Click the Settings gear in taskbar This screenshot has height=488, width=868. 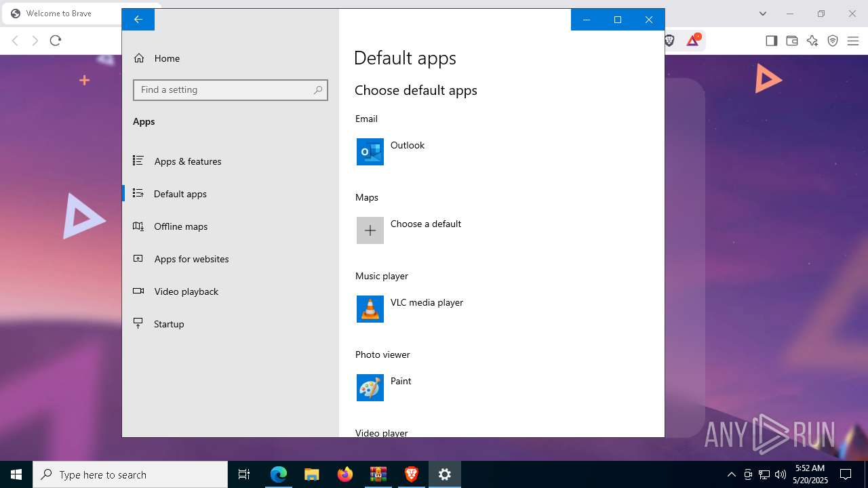(x=445, y=474)
